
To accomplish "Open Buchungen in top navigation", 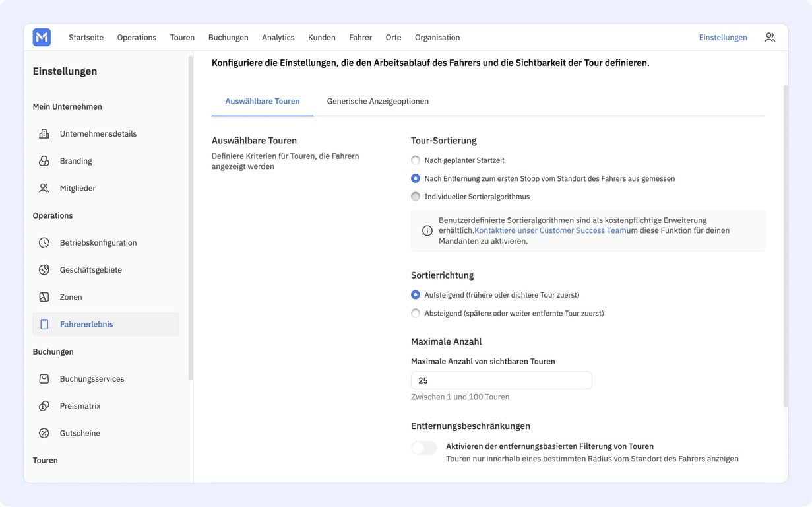I will (228, 38).
